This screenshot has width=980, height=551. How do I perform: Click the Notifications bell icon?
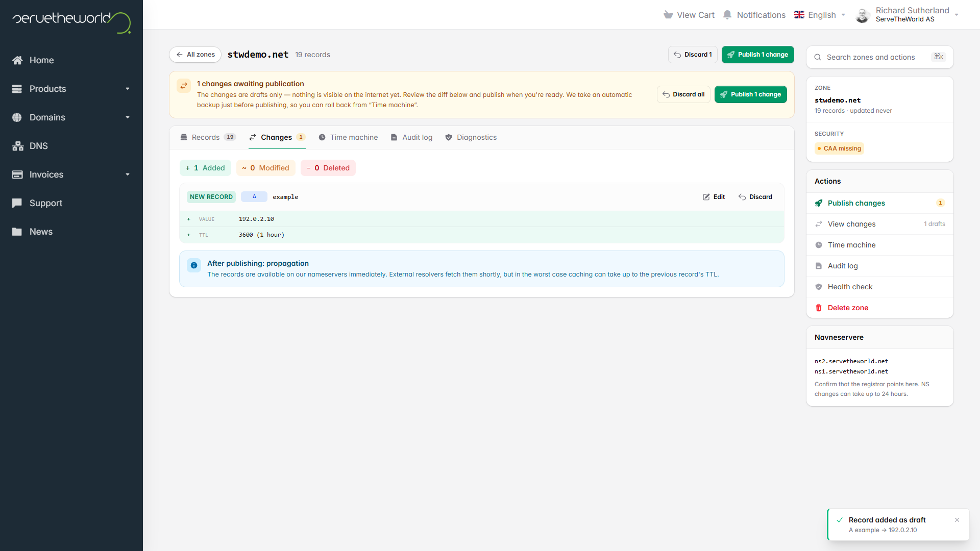point(727,15)
